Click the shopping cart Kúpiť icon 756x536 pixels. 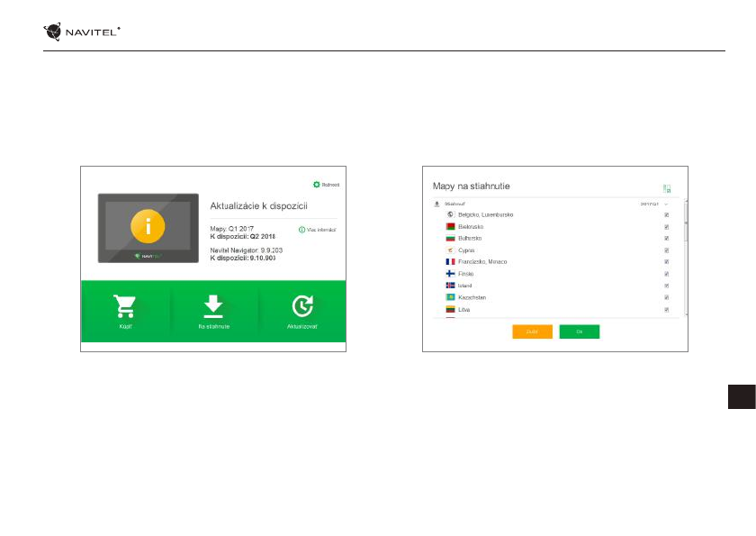click(x=125, y=306)
